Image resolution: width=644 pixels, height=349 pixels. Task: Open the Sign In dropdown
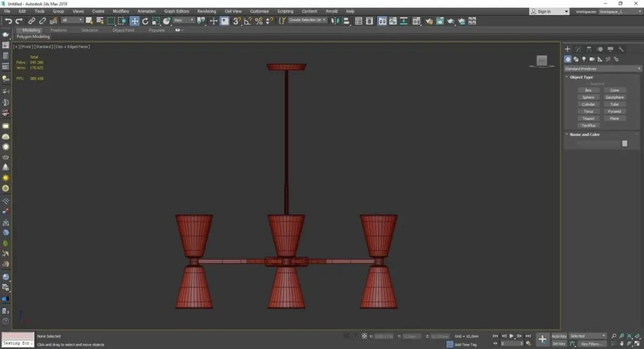pyautogui.click(x=549, y=11)
